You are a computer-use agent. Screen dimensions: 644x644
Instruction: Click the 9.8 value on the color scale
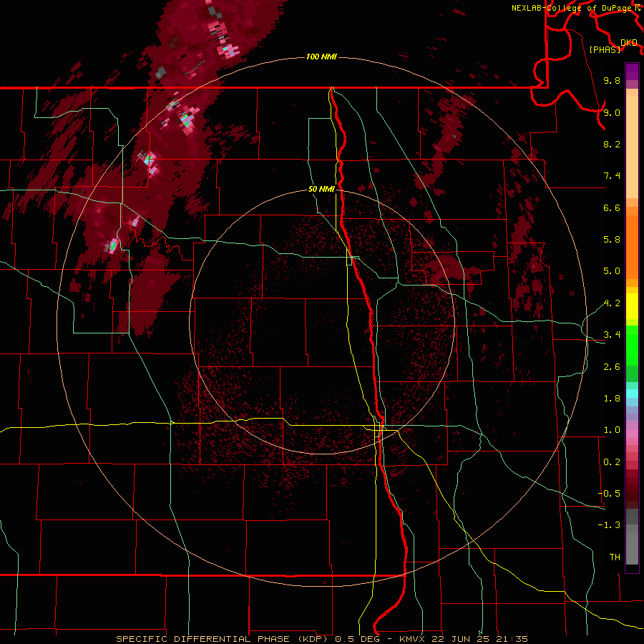tap(612, 81)
